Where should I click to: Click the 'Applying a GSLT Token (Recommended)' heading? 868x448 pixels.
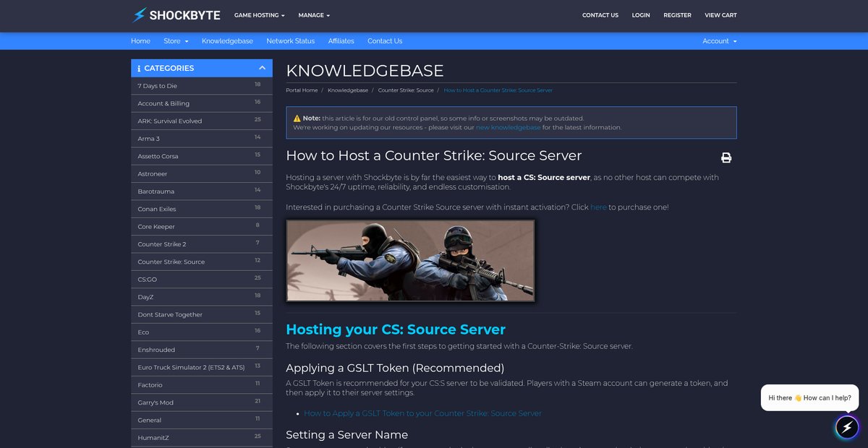point(395,368)
